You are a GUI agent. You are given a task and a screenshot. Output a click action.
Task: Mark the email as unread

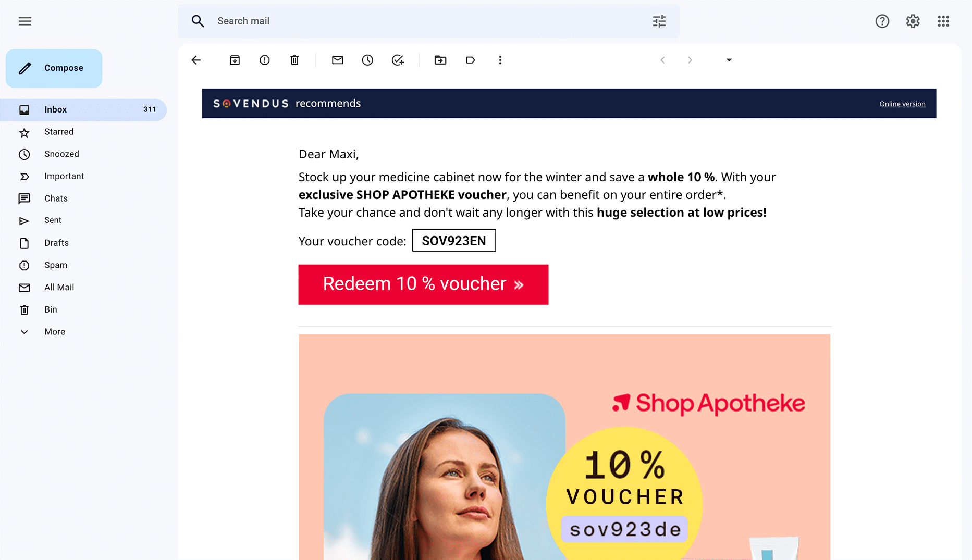click(x=338, y=60)
